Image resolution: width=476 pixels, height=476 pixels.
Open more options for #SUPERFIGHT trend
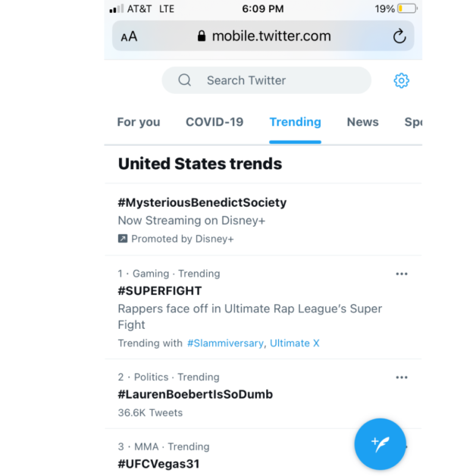pos(401,274)
